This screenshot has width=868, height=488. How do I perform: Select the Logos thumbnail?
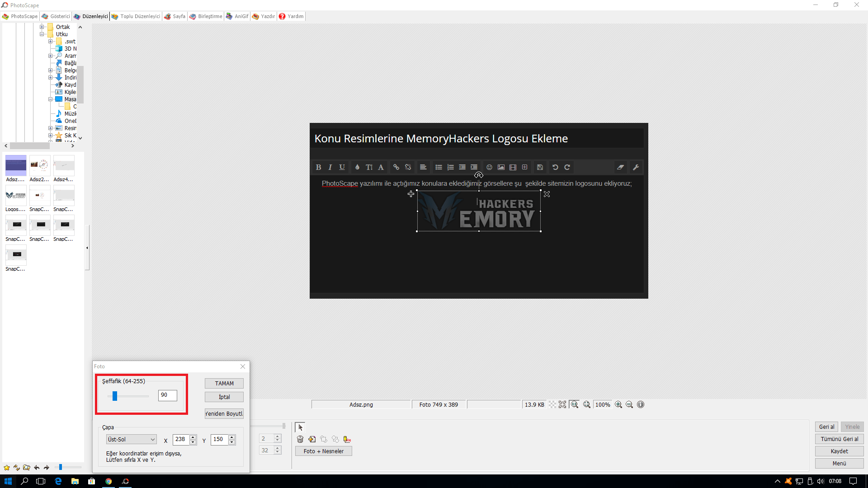(16, 198)
